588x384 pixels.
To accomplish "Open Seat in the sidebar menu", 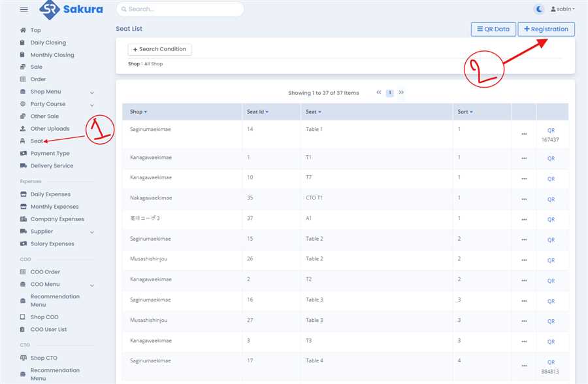I will [37, 141].
